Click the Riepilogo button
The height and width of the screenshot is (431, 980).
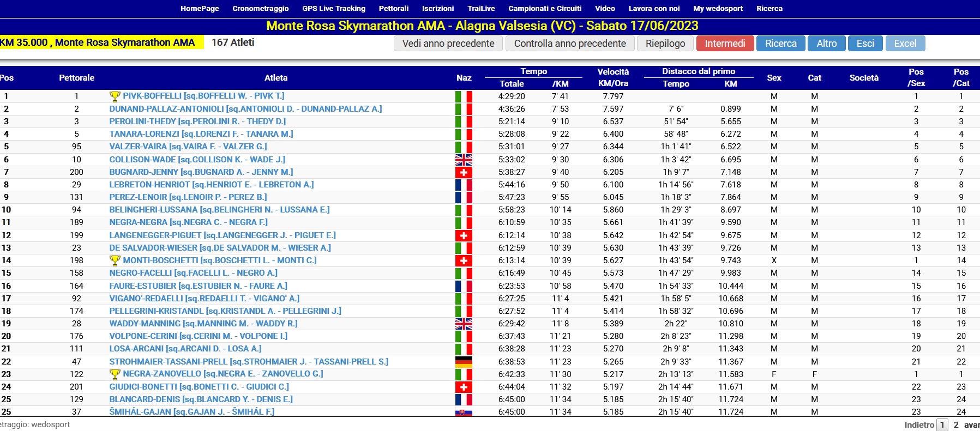[x=665, y=44]
